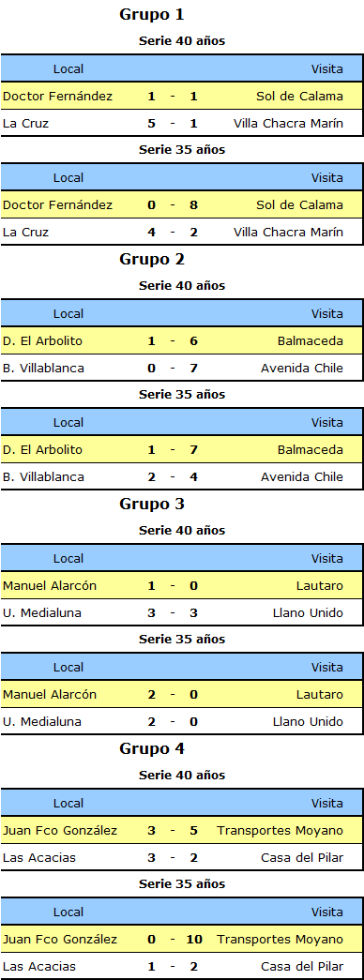Select Juan Fco González in Grupo 4 Serie 40
The height and width of the screenshot is (980, 364).
(x=60, y=831)
